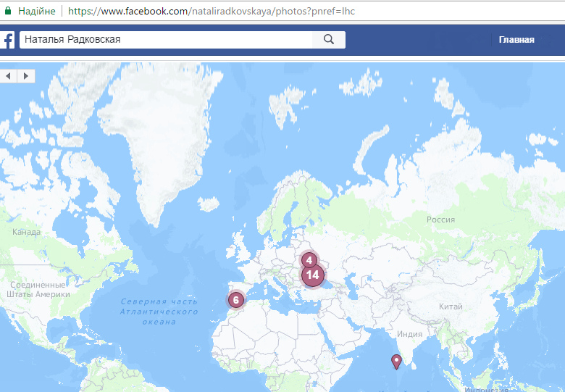Open the photo cluster marked 4
This screenshot has height=392, width=565.
pyautogui.click(x=309, y=260)
